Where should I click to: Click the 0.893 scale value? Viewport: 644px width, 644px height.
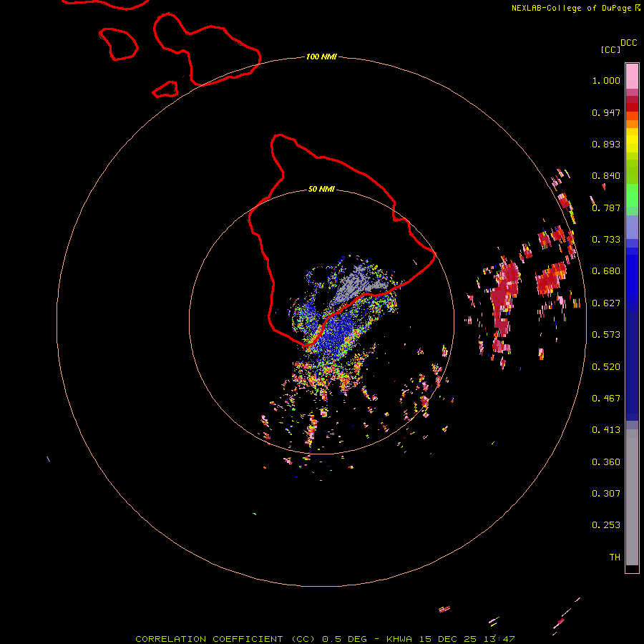click(606, 144)
